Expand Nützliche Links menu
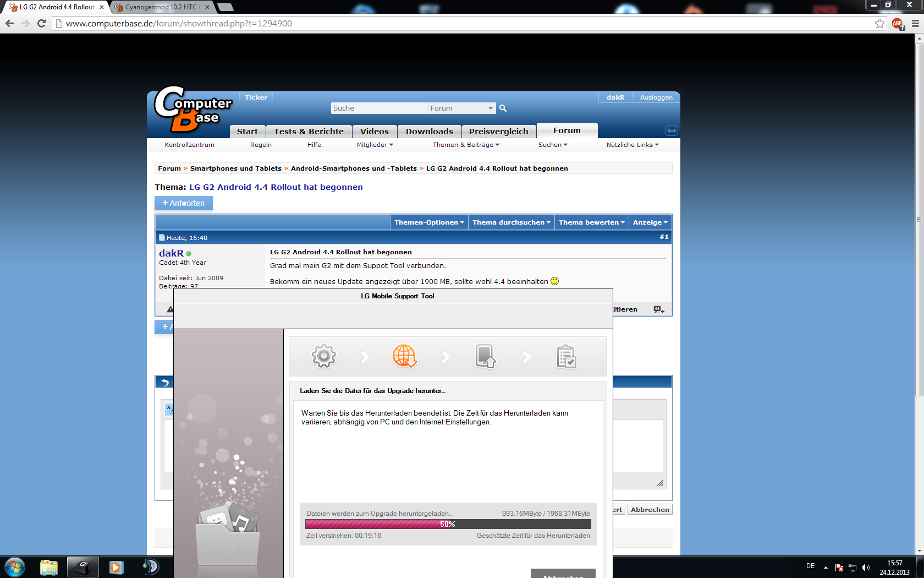Screen dimensions: 924x578 (x=632, y=145)
